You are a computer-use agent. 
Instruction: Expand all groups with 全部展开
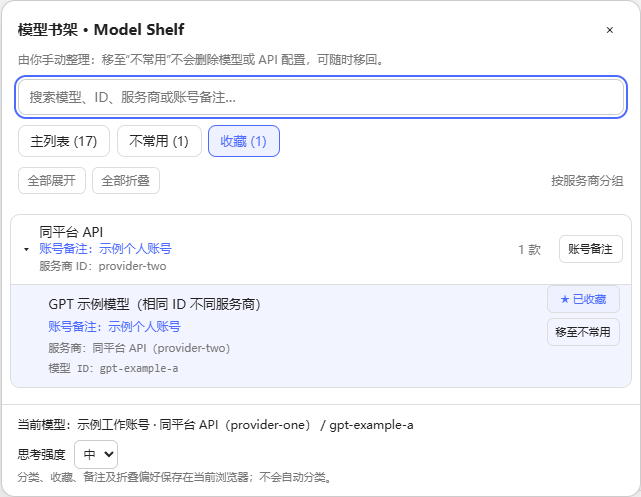(52, 180)
